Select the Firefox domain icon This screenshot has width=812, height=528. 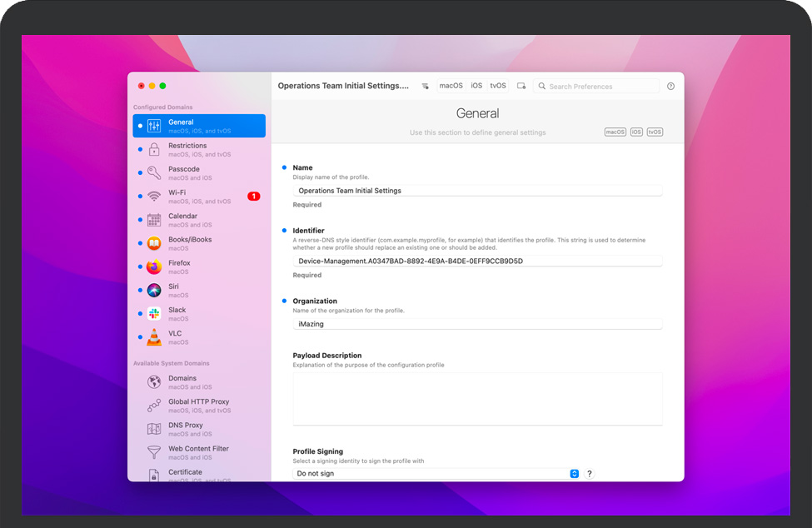click(154, 266)
